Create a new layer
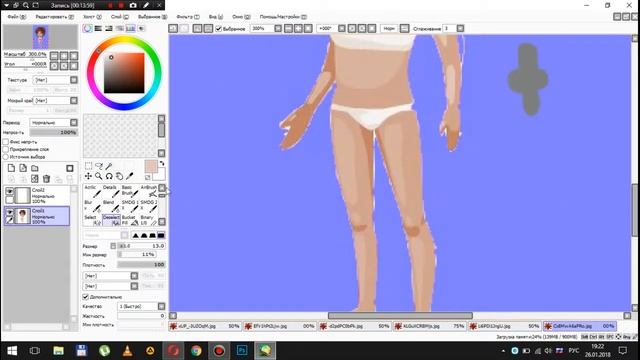 11,168
